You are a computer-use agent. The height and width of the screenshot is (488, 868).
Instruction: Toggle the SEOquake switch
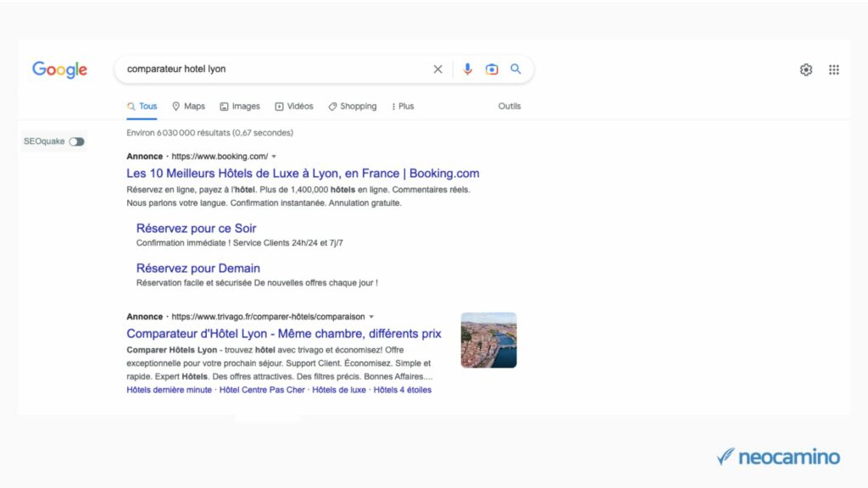pos(76,141)
